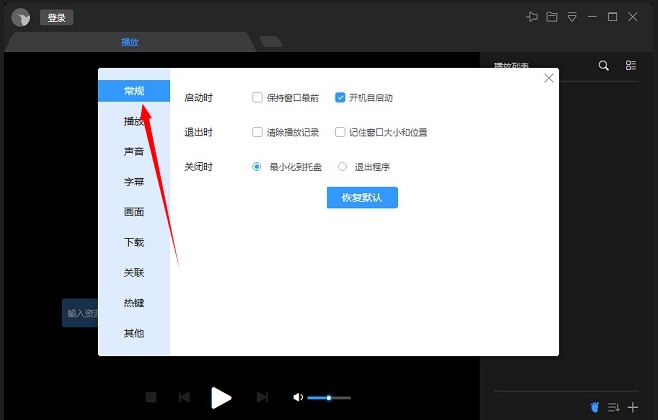Open 下载 settings category
The image size is (658, 420).
pos(134,243)
